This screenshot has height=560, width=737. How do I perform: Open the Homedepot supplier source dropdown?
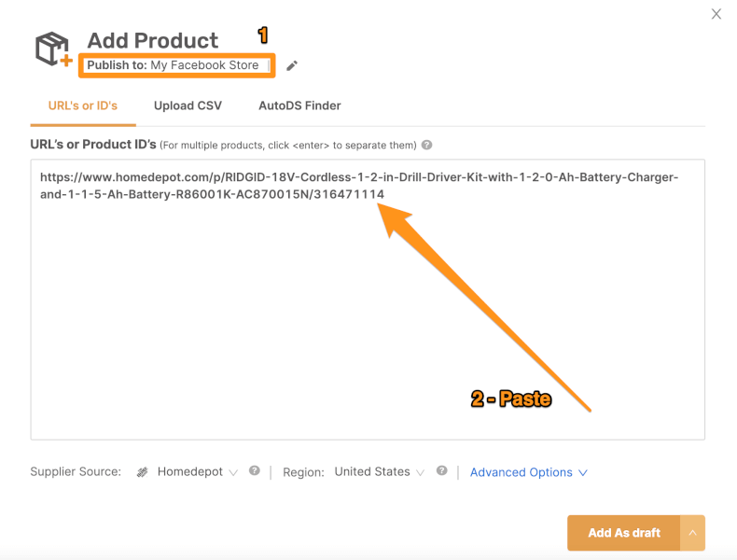198,471
